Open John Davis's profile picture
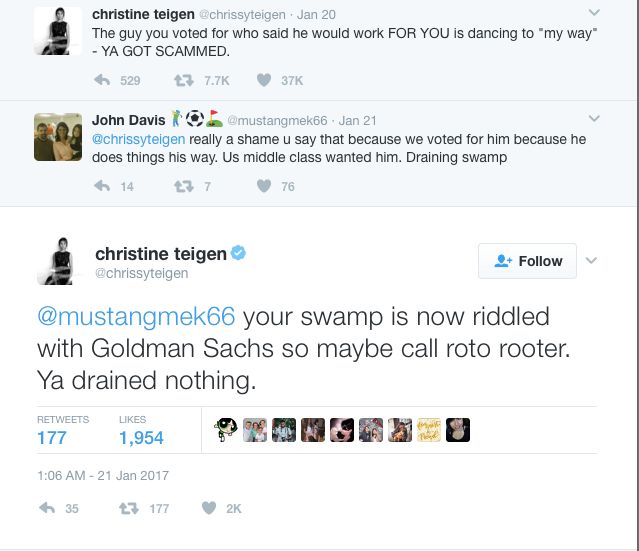 click(57, 135)
